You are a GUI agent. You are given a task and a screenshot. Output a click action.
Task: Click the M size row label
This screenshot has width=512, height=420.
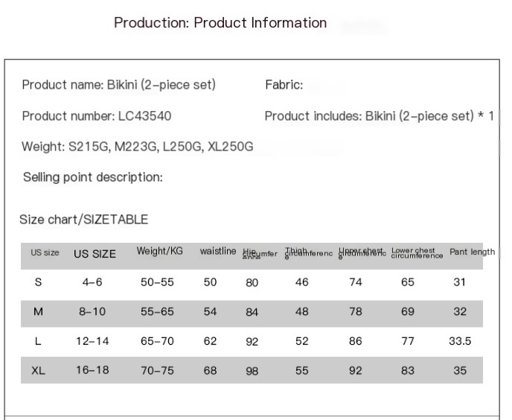[38, 311]
